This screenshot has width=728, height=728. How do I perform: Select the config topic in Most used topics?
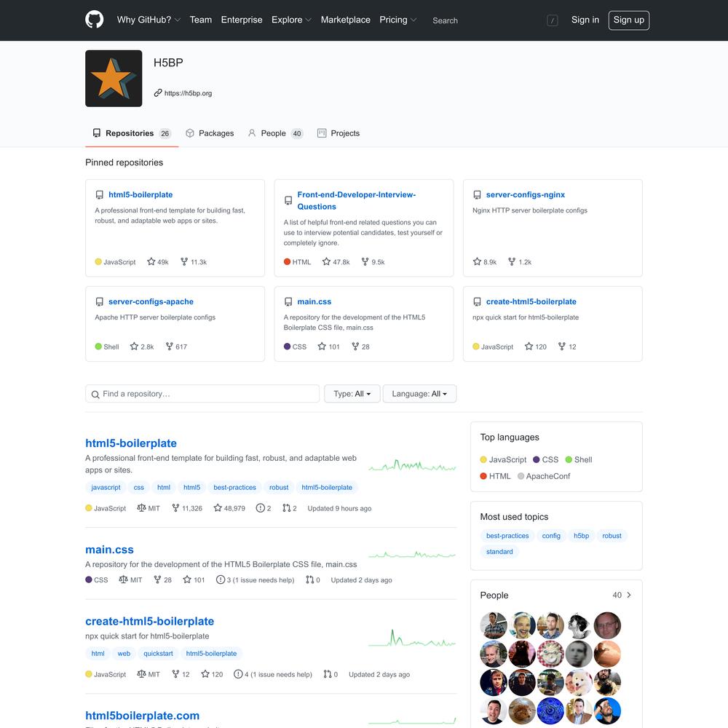coord(551,536)
